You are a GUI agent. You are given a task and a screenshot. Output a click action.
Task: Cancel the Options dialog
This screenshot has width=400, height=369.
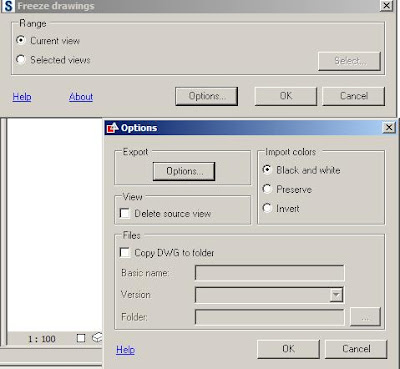click(356, 349)
